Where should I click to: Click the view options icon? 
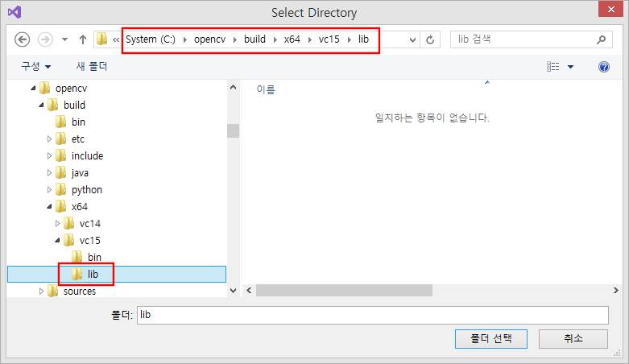tap(553, 67)
